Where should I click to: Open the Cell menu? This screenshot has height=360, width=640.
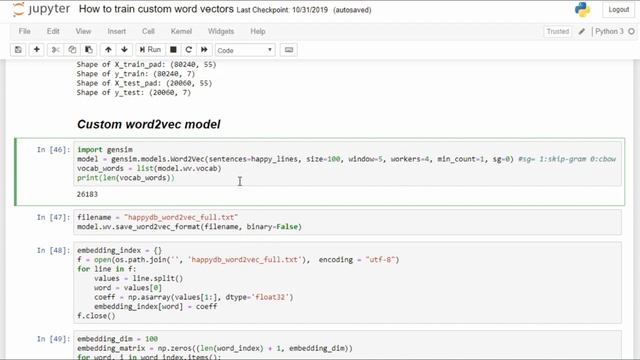pyautogui.click(x=148, y=31)
